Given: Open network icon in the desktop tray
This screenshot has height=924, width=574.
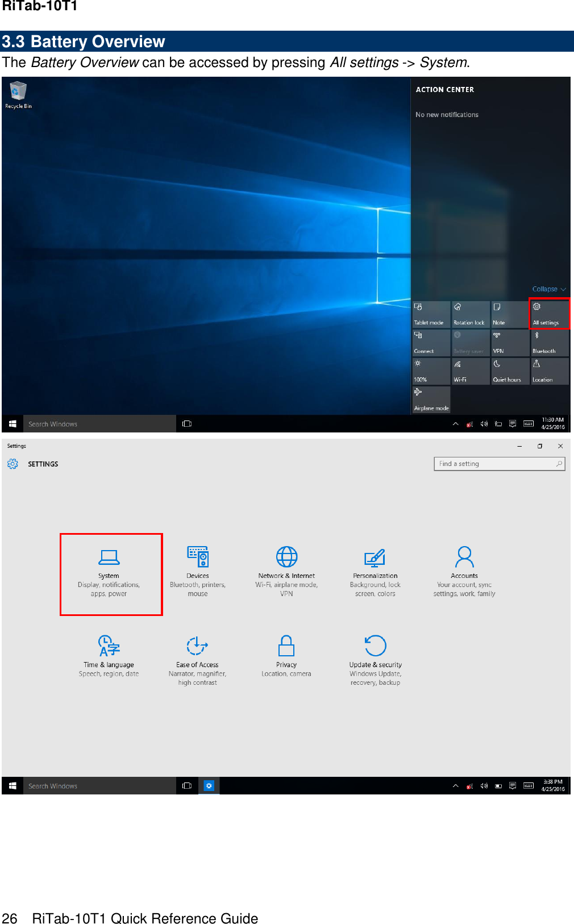Looking at the screenshot, I should pos(469,424).
